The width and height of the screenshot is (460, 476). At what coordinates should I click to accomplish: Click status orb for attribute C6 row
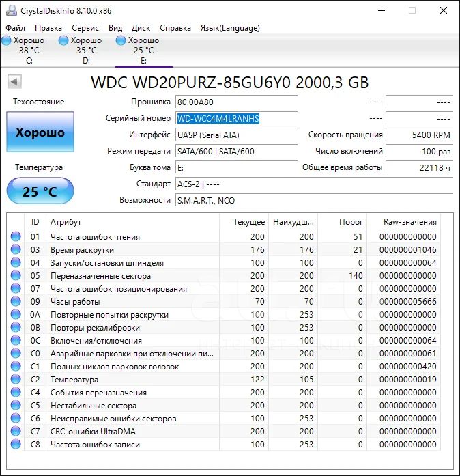16,418
